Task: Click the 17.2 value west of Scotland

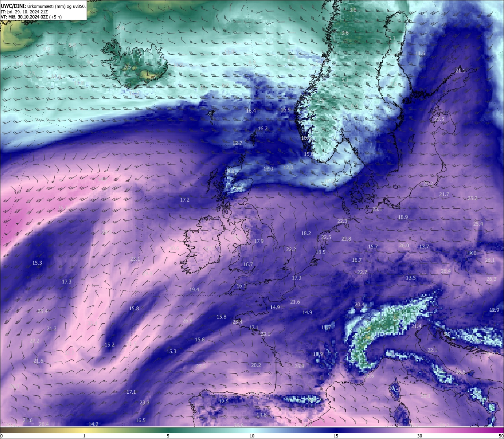Action: [185, 200]
